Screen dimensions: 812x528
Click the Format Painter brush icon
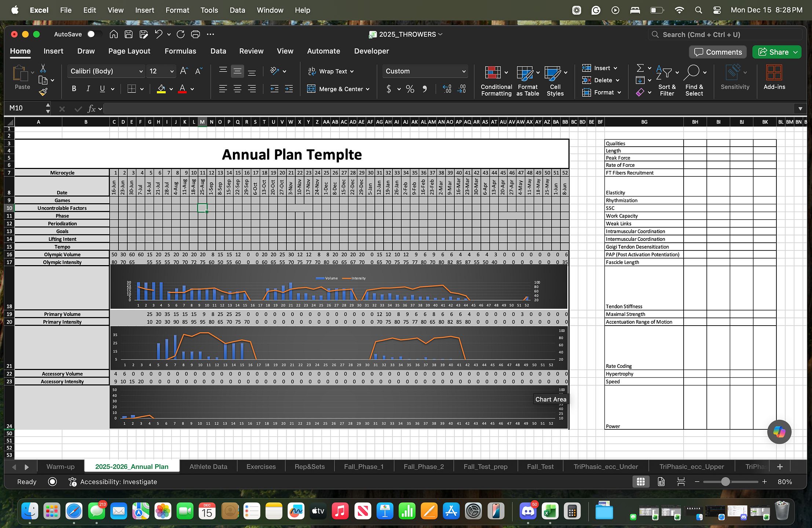43,92
